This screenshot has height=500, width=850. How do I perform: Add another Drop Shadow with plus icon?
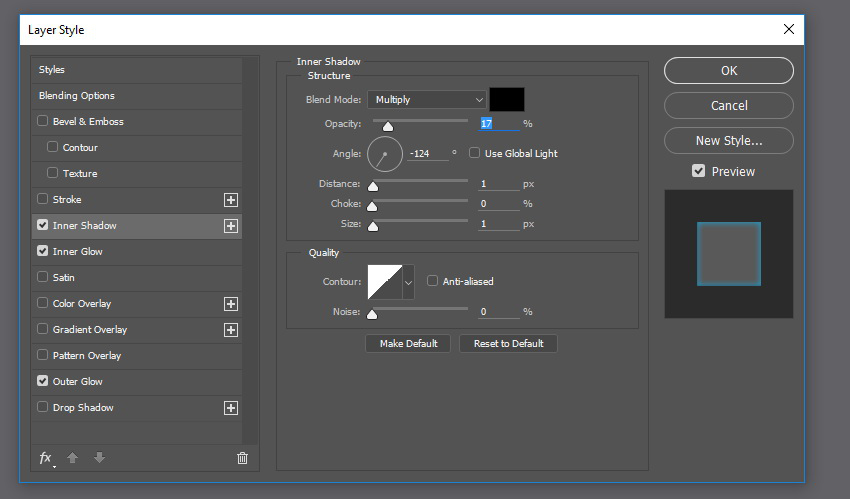click(231, 408)
